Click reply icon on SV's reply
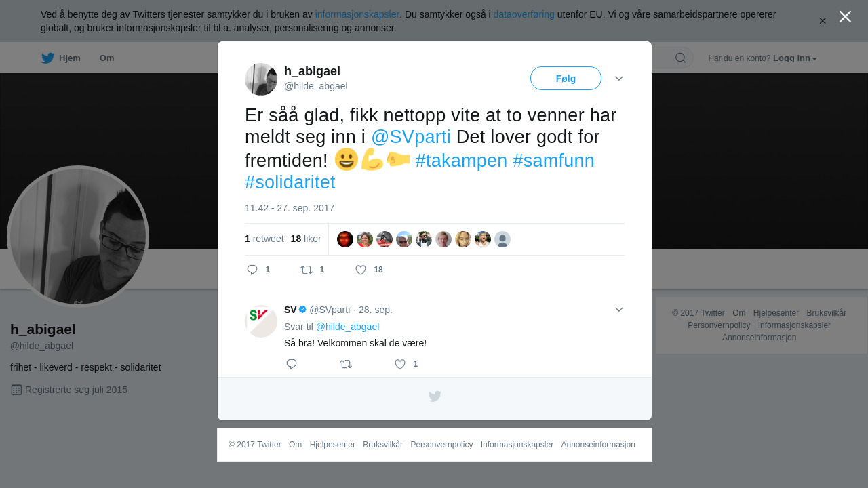 point(292,364)
